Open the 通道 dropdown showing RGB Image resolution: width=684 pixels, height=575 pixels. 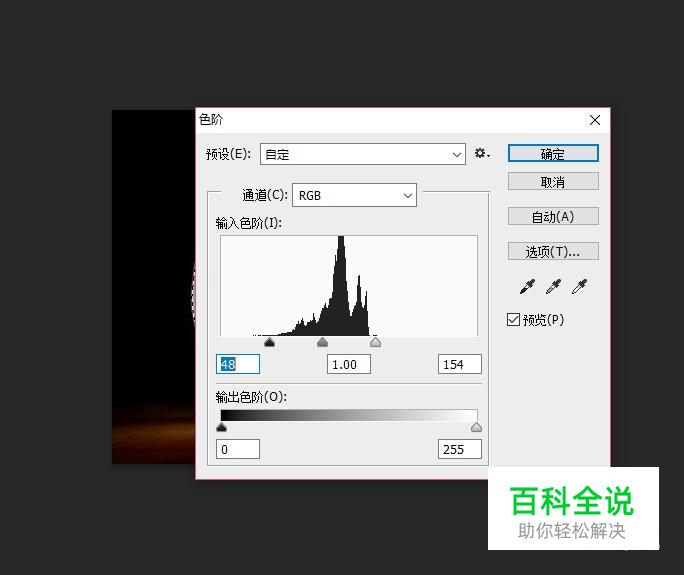(354, 195)
